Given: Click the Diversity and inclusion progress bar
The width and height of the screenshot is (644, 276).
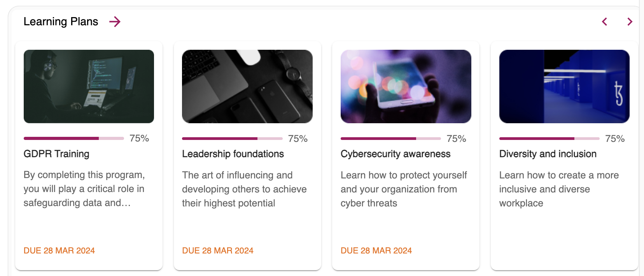Looking at the screenshot, I should [x=549, y=138].
